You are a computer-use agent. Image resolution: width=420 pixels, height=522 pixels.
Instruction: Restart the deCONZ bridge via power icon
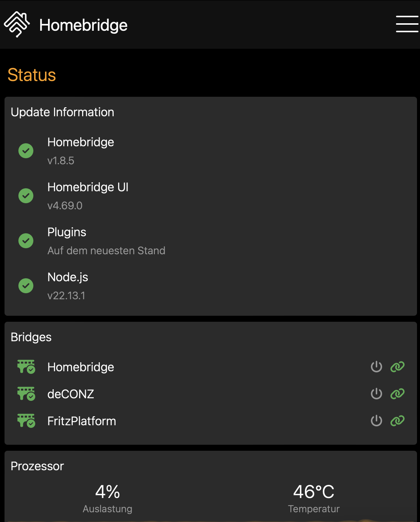point(376,394)
